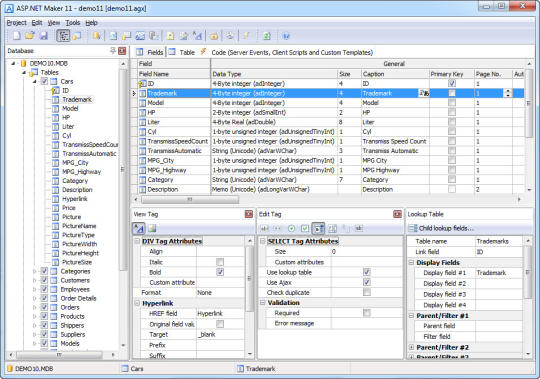Screen dimensions: 540x379
Task: Toggle the database tree pane toolbar icon
Action: 63,35
